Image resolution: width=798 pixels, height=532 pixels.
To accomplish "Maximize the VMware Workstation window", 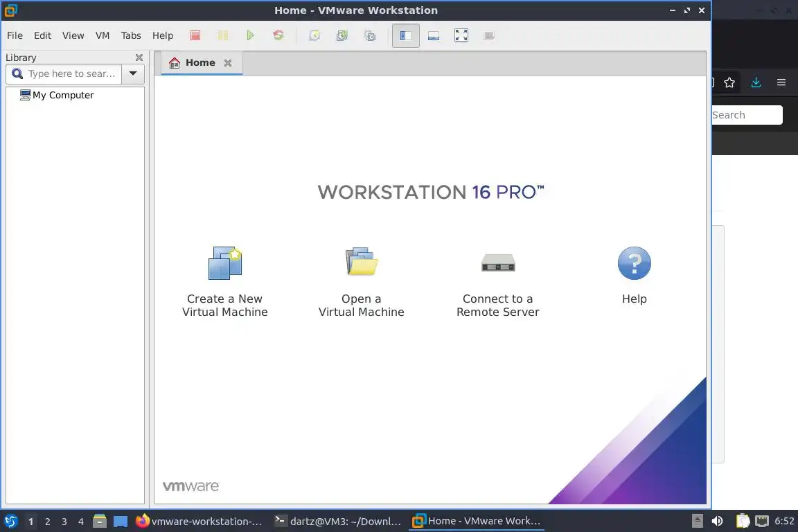I will [687, 10].
